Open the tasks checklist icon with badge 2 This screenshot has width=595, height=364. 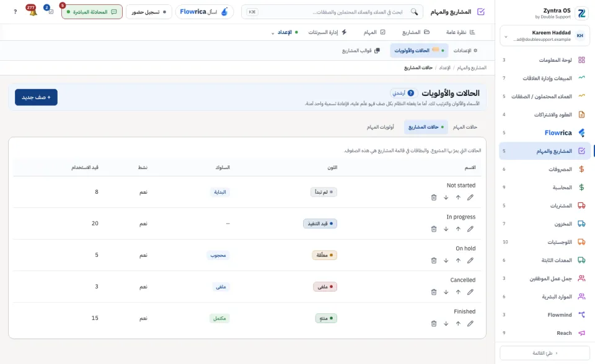pos(50,11)
